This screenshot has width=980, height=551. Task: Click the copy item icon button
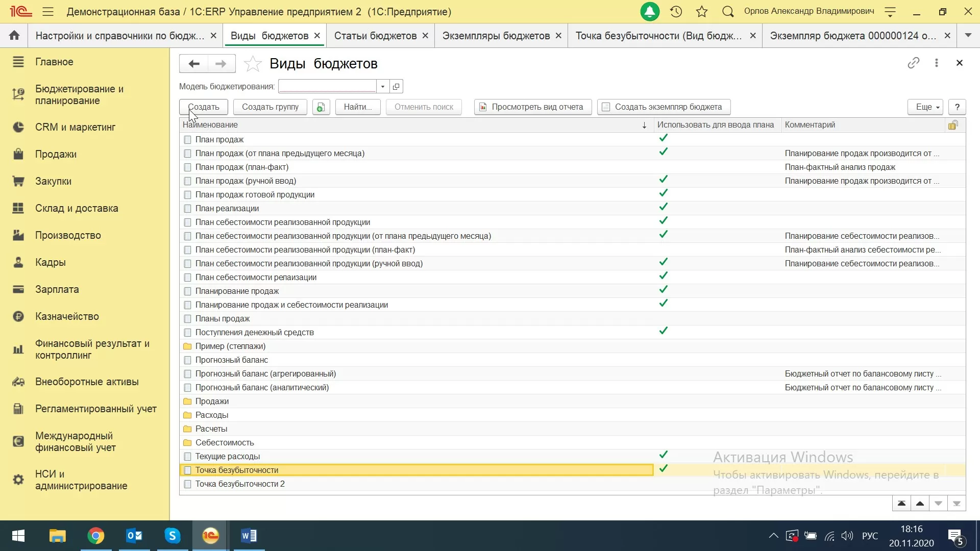click(321, 107)
